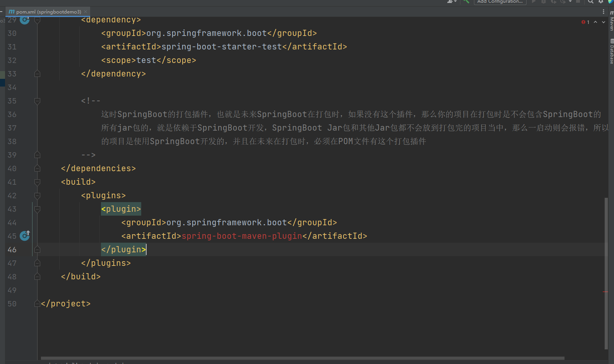Open the Maven tool window tab

(611, 21)
